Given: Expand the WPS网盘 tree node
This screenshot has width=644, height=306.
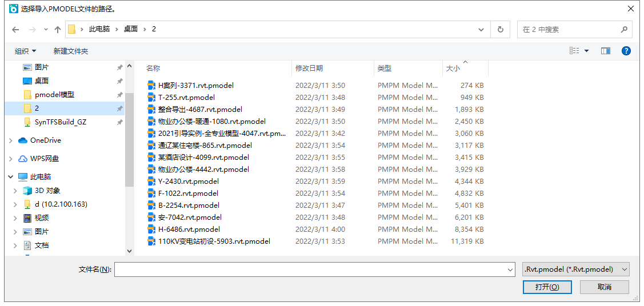Looking at the screenshot, I should pos(11,159).
